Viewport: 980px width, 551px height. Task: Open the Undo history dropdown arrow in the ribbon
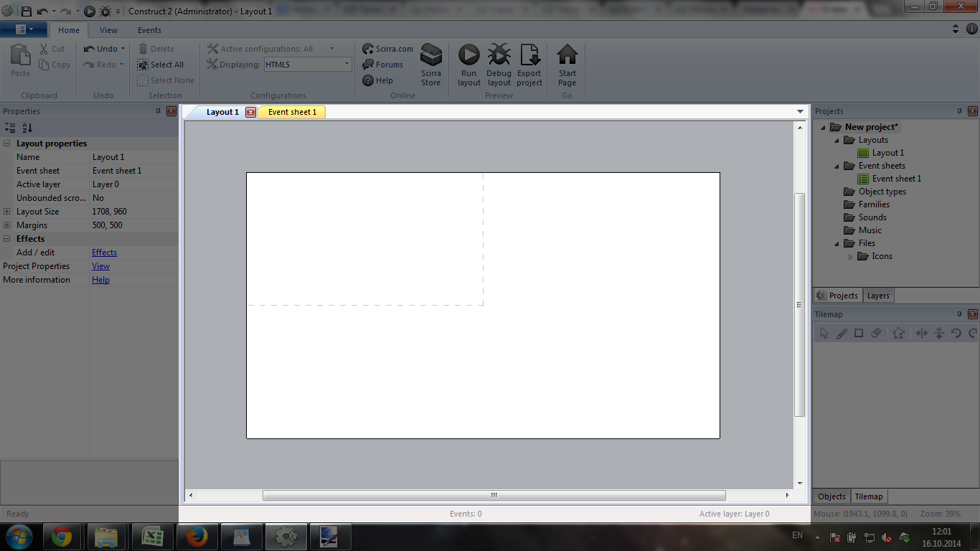tap(123, 49)
